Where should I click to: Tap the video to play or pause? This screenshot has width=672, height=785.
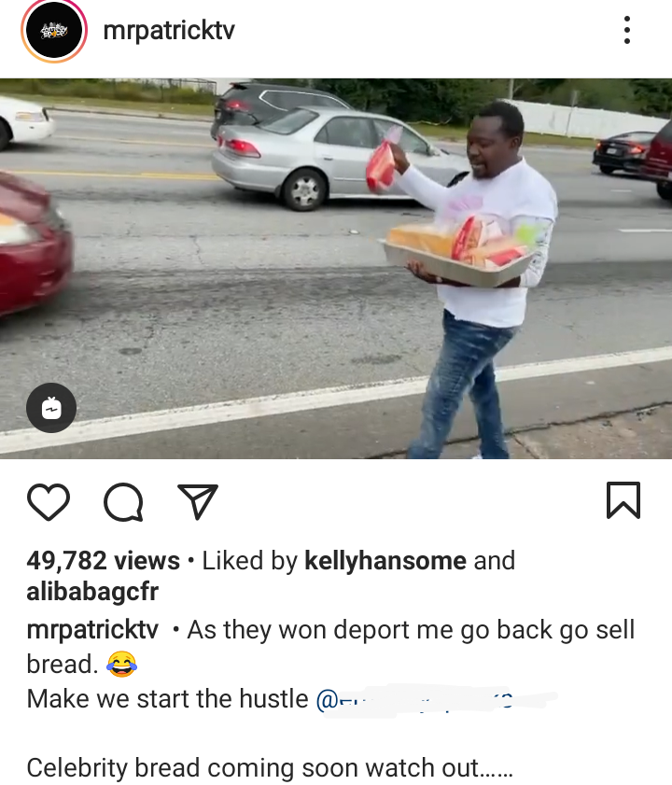point(336,268)
